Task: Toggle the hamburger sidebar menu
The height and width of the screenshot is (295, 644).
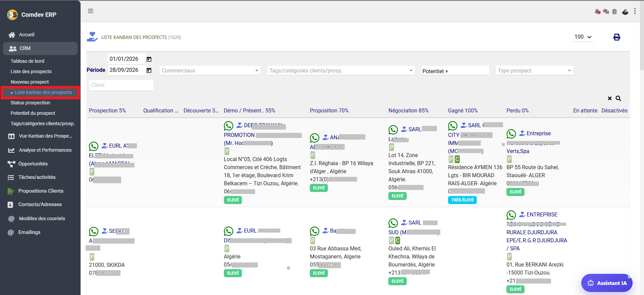Action: [x=91, y=11]
